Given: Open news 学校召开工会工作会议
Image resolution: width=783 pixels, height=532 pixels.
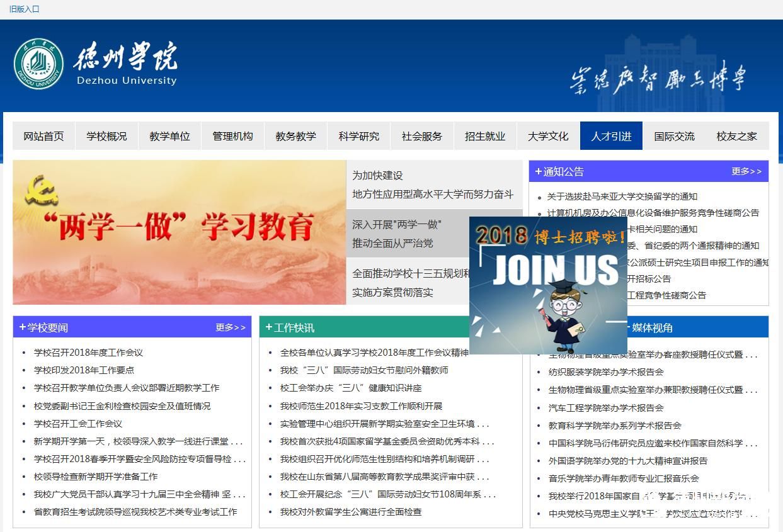Looking at the screenshot, I should [x=78, y=424].
